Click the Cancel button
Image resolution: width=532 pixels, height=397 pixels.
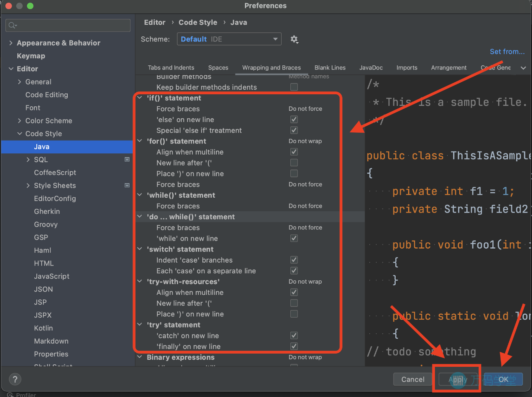[413, 379]
